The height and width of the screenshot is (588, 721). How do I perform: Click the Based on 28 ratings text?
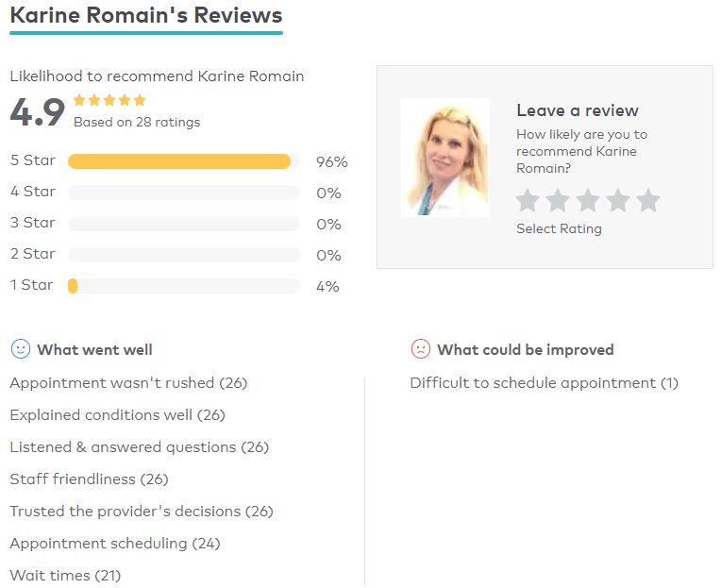pos(137,123)
